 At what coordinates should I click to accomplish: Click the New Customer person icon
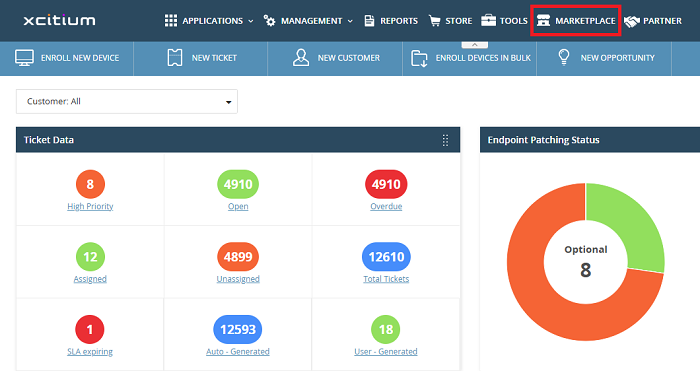[x=301, y=58]
